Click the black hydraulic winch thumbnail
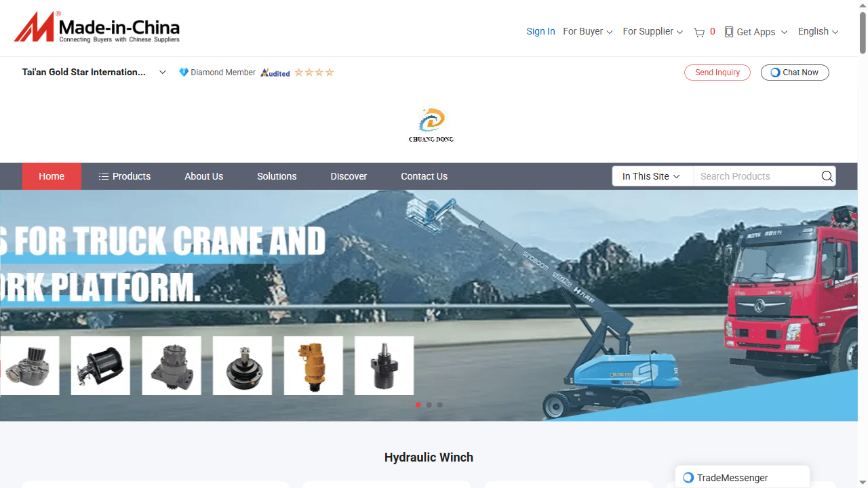The height and width of the screenshot is (488, 868). (100, 366)
